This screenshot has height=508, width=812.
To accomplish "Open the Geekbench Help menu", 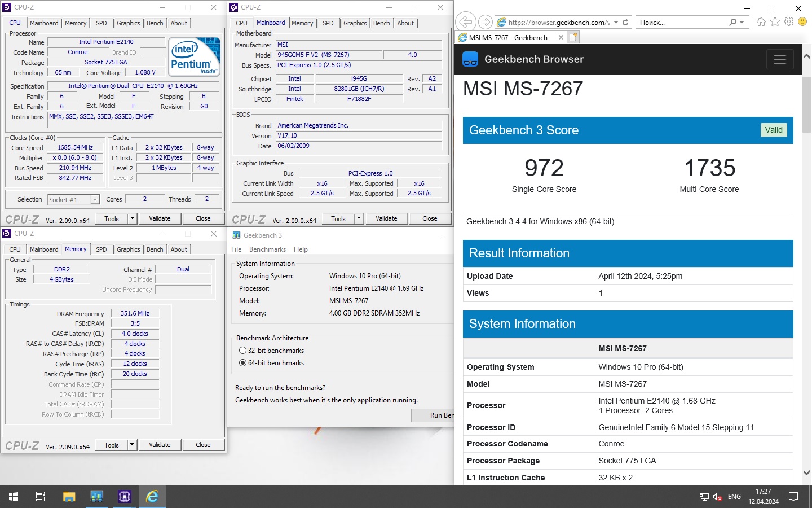I will pyautogui.click(x=301, y=249).
